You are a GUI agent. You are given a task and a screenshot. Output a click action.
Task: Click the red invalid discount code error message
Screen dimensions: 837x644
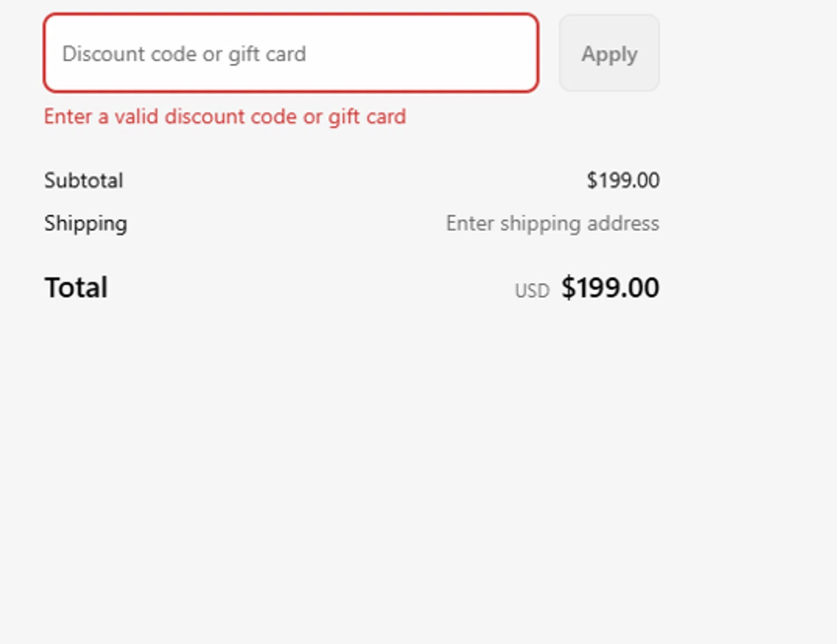click(x=225, y=117)
